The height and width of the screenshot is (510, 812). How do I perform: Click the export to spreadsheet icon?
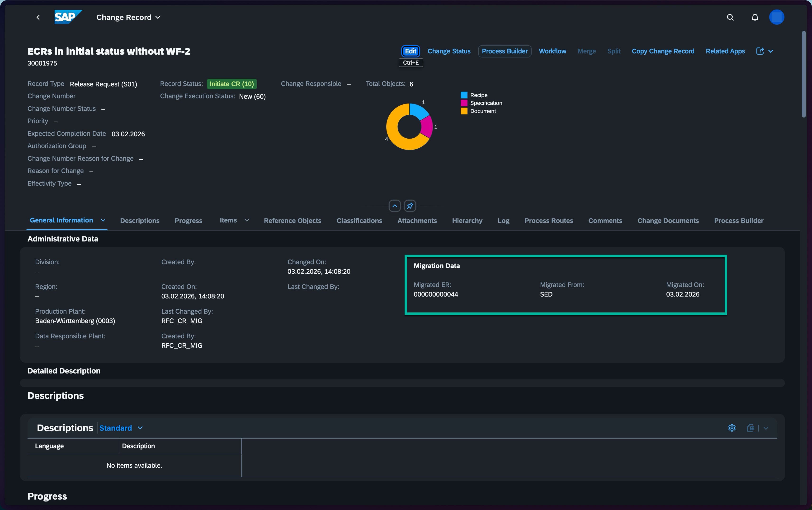tap(751, 428)
